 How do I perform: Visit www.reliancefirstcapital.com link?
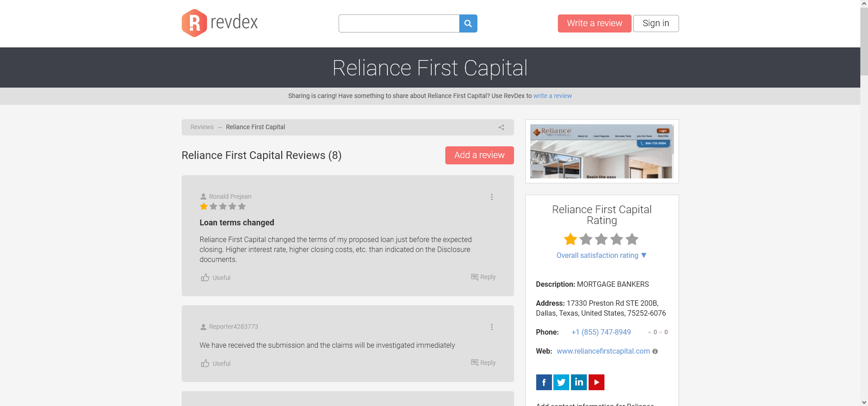[603, 351]
